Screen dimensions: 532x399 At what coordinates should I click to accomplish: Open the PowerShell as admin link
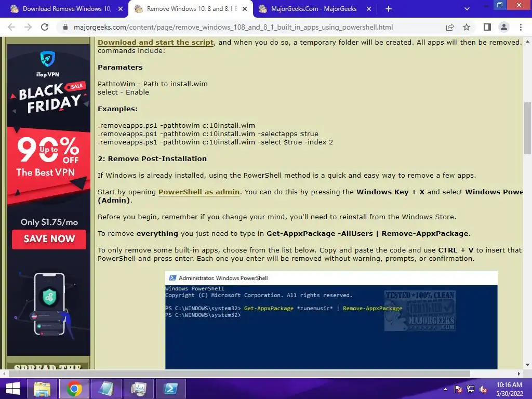(199, 192)
